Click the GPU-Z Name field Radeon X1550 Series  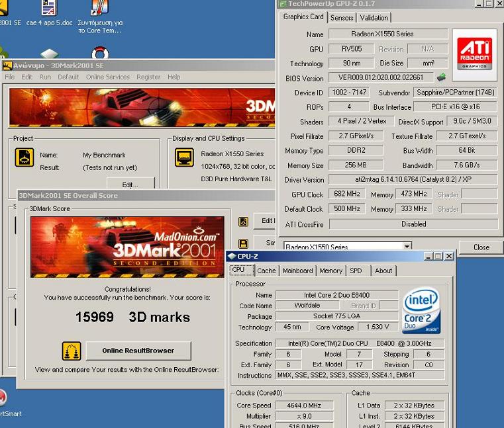[388, 34]
